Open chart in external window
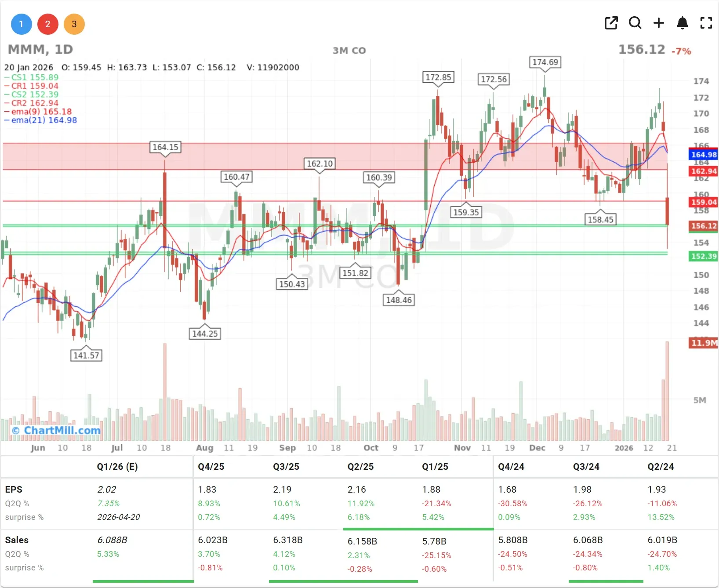719x588 pixels. coord(611,23)
